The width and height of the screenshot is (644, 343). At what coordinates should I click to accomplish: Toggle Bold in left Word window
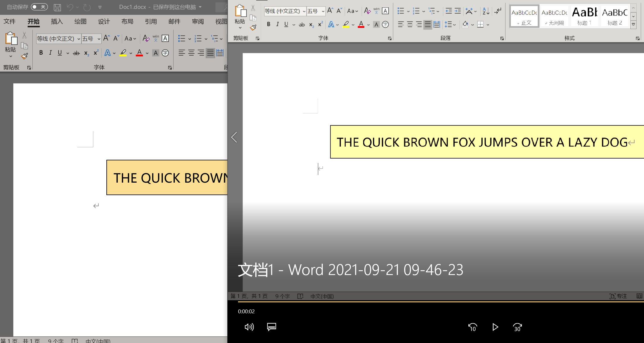(41, 53)
